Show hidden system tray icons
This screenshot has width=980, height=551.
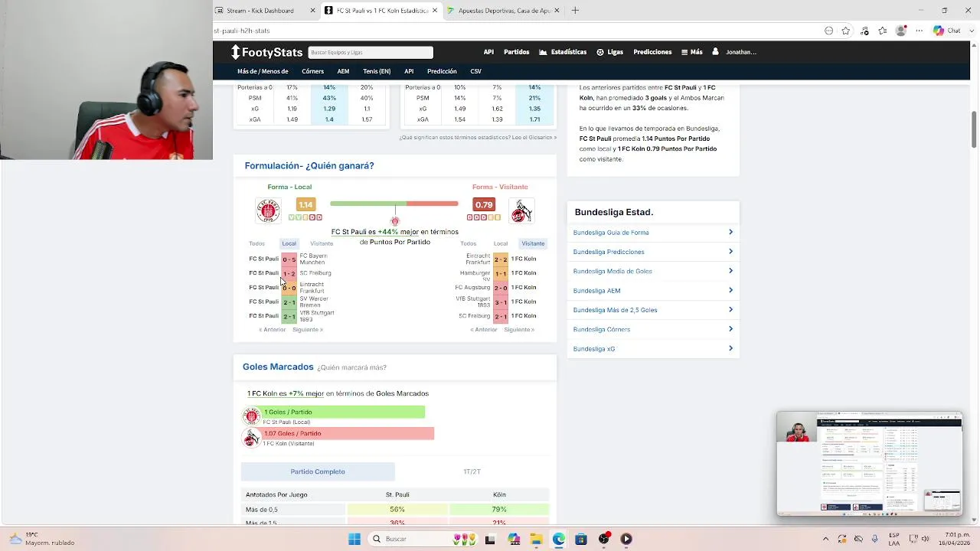[x=825, y=539]
